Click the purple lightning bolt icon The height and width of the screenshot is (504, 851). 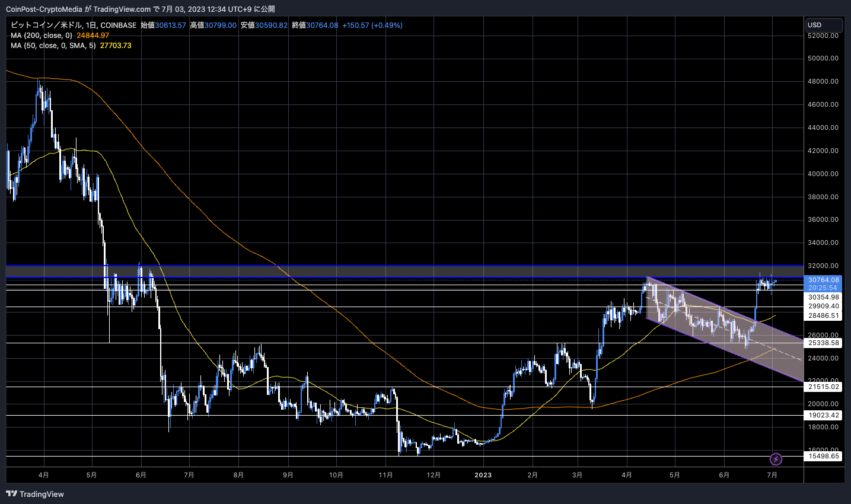coord(776,459)
